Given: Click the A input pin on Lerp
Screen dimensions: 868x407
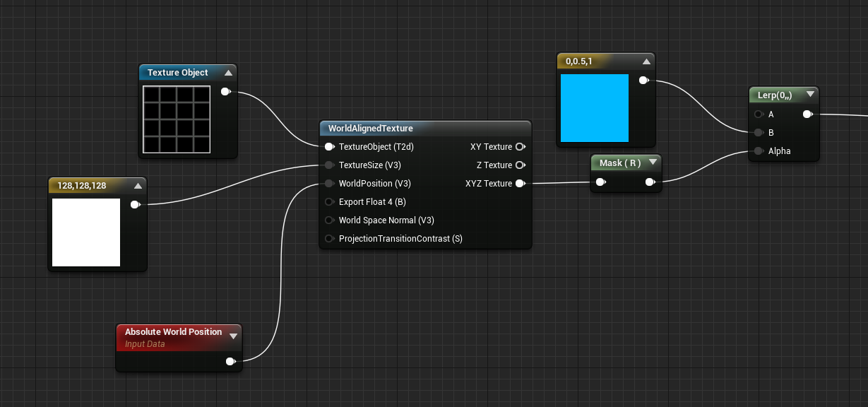Looking at the screenshot, I should (758, 114).
